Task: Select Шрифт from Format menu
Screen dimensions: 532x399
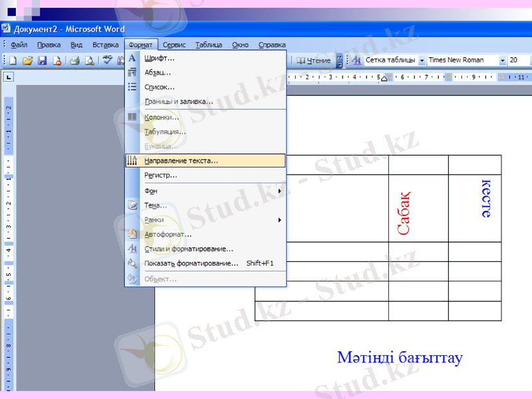Action: pyautogui.click(x=160, y=58)
